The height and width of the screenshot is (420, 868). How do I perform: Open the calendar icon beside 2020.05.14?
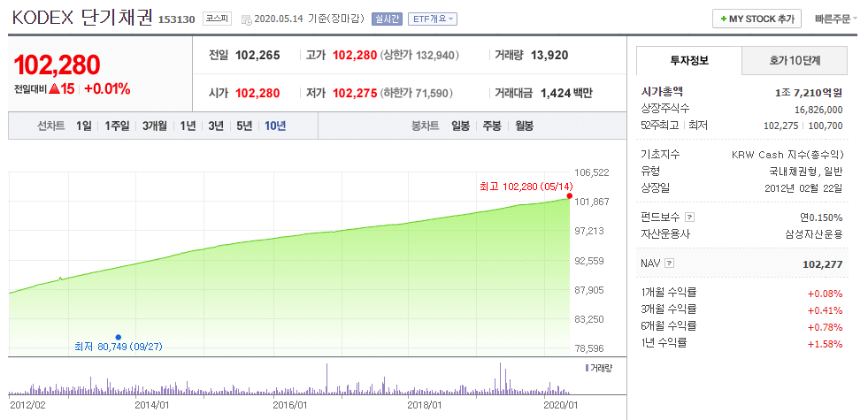point(247,19)
